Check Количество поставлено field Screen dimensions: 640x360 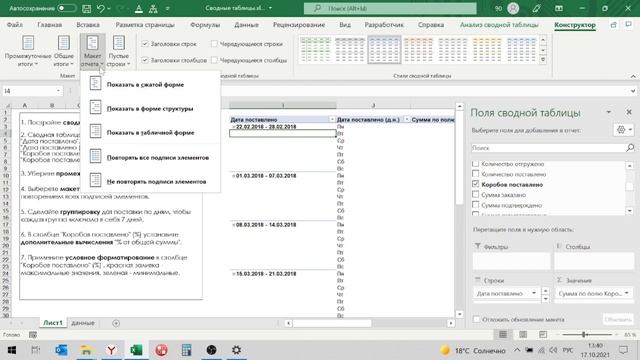point(476,174)
